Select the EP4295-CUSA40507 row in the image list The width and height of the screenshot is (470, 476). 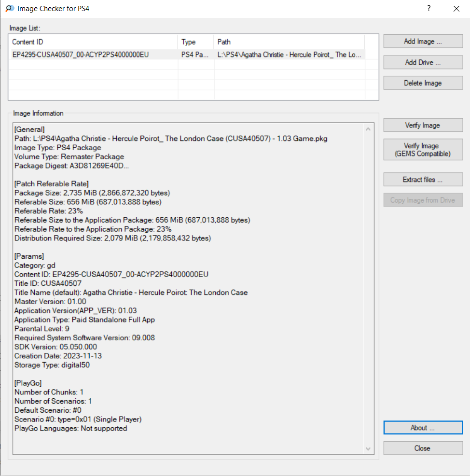tap(188, 55)
